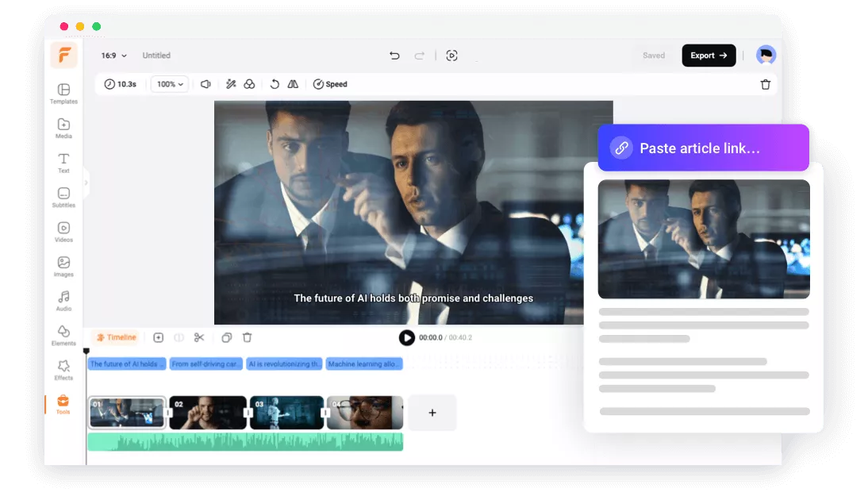Viewport: 868px width, 504px height.
Task: Click the link icon in article field
Action: (x=622, y=148)
